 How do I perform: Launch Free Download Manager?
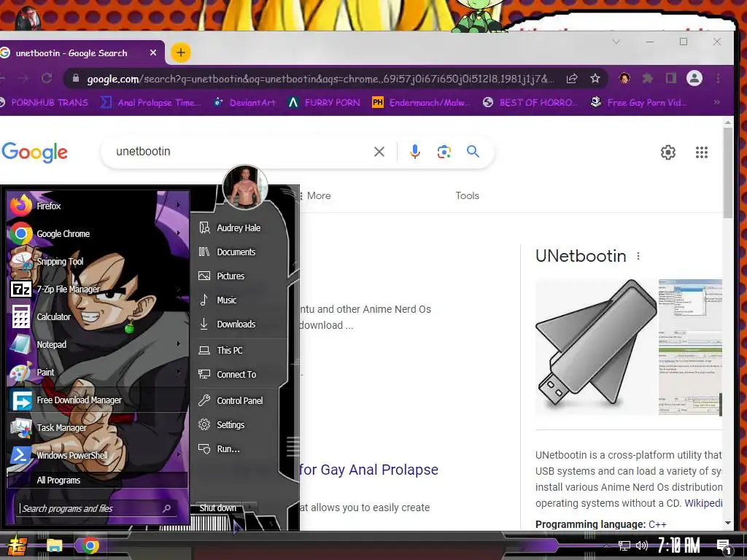[x=98, y=400]
